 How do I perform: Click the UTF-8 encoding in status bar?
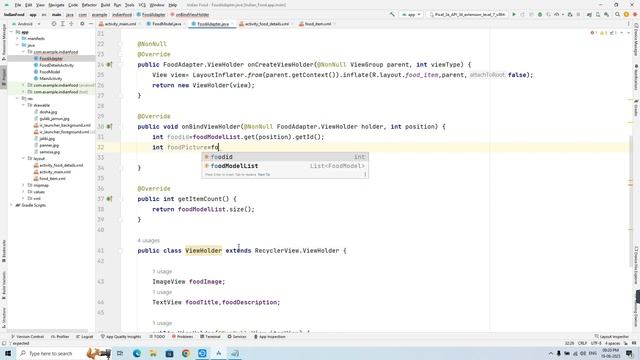coord(596,343)
